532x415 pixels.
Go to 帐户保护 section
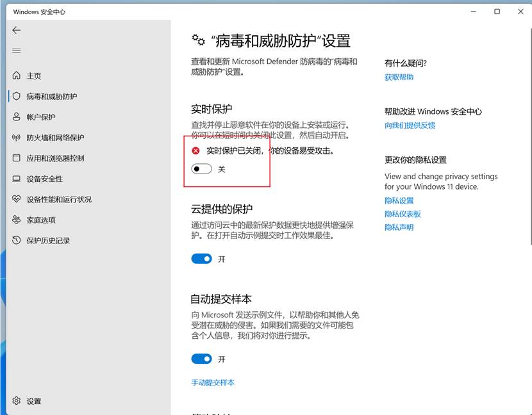tap(41, 117)
